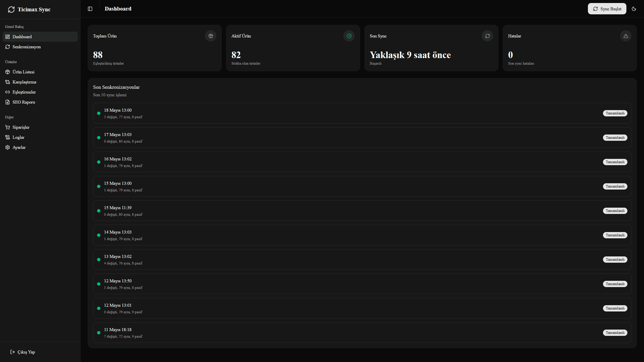Go to Ürün Listesi
Viewport: 644px width, 362px height.
[x=40, y=72]
